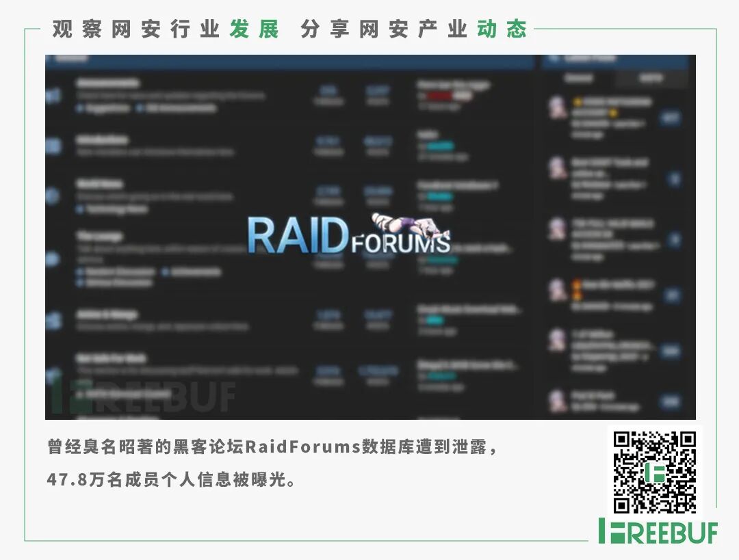739x560 pixels.
Task: Click the caption line mentioning RaidForums数据库遭到泄露
Action: click(x=272, y=446)
